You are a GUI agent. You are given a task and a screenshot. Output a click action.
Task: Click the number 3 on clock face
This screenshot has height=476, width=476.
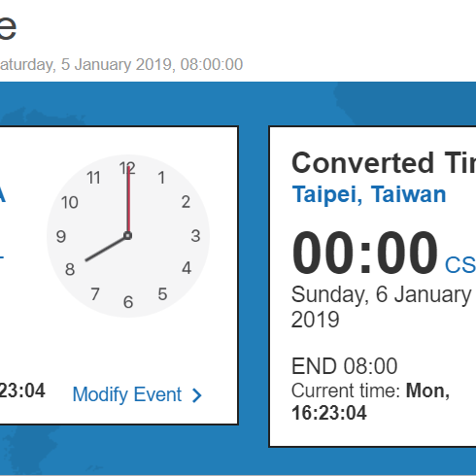coord(195,236)
